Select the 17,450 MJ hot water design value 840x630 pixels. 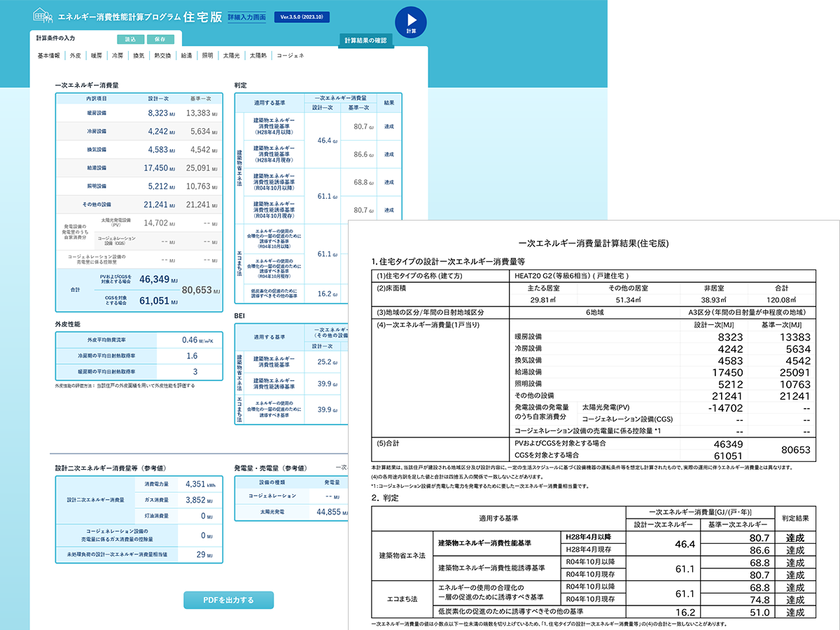click(x=159, y=168)
